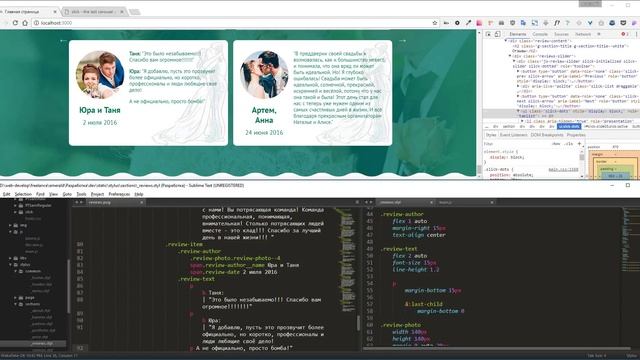The image size is (640, 360).
Task: Open the Preferences menu in Sublime Text
Action: [119, 194]
